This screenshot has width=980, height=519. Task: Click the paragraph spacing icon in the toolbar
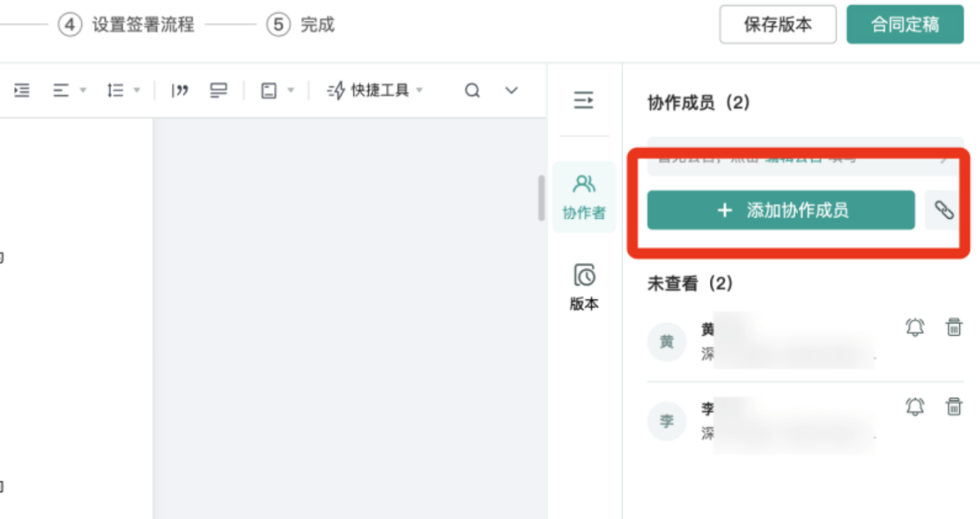click(x=218, y=90)
